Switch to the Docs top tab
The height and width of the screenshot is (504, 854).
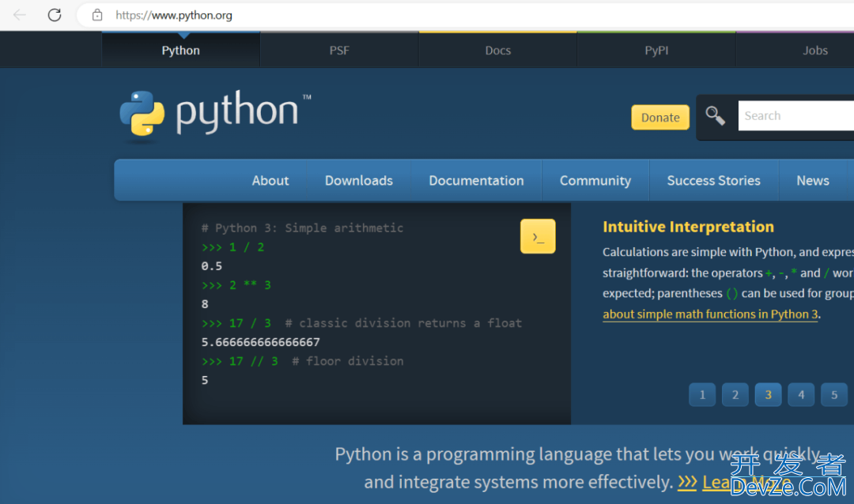(x=498, y=51)
